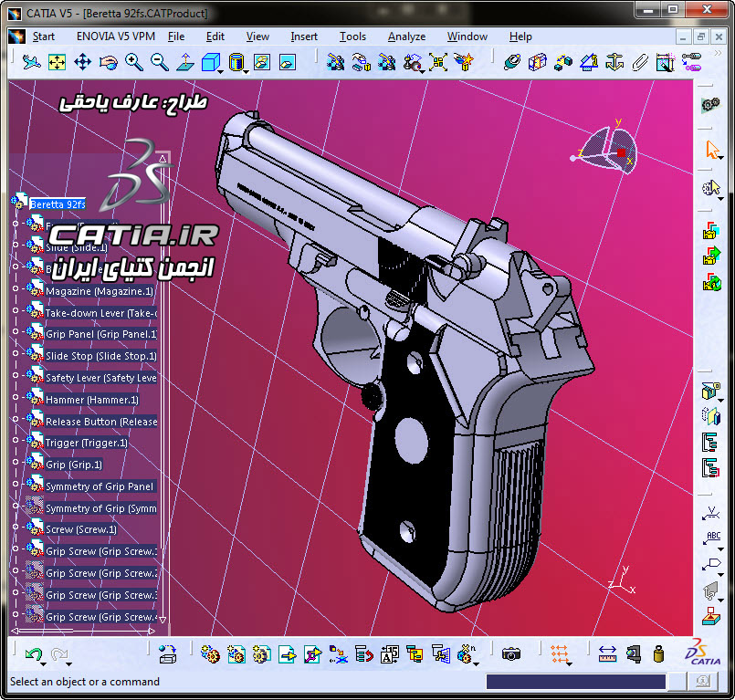Screen dimensions: 735x700
Task: Open the ENOVIA V5 VPM menu
Action: coord(116,37)
